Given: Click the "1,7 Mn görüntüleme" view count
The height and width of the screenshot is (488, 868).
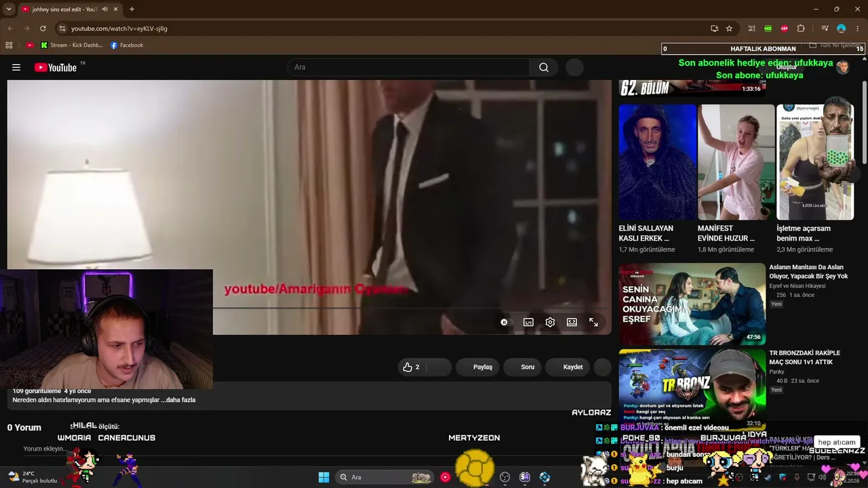Looking at the screenshot, I should (647, 250).
